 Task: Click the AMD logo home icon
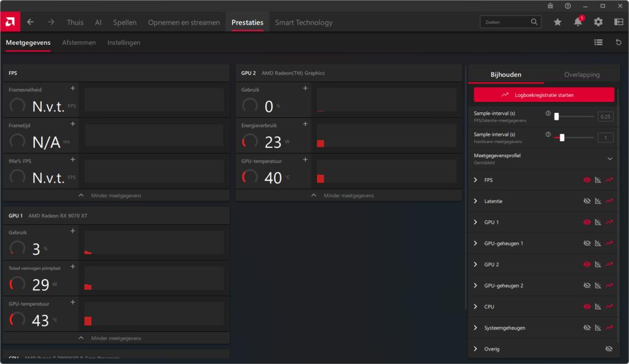[10, 22]
